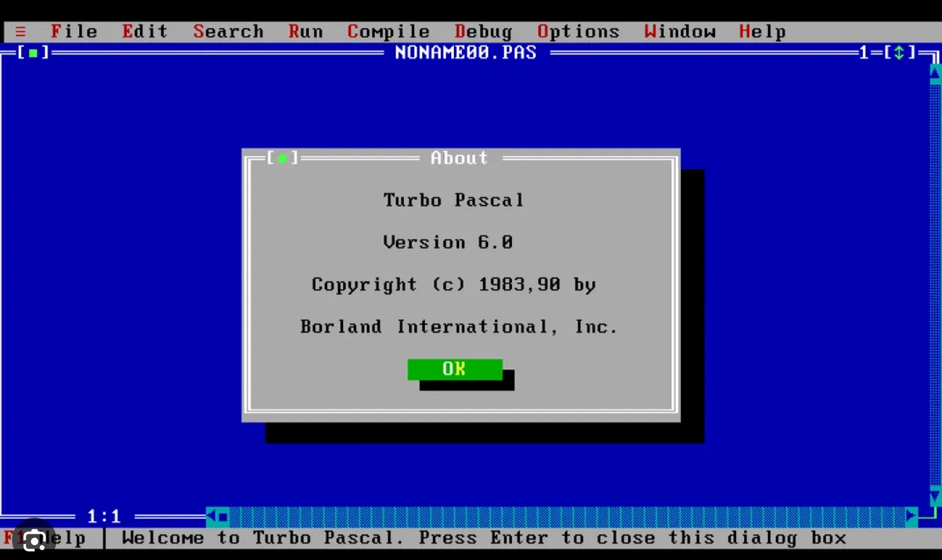Click the horizontal scrollbar right arrow
Viewport: 942px width, 560px height.
[912, 517]
